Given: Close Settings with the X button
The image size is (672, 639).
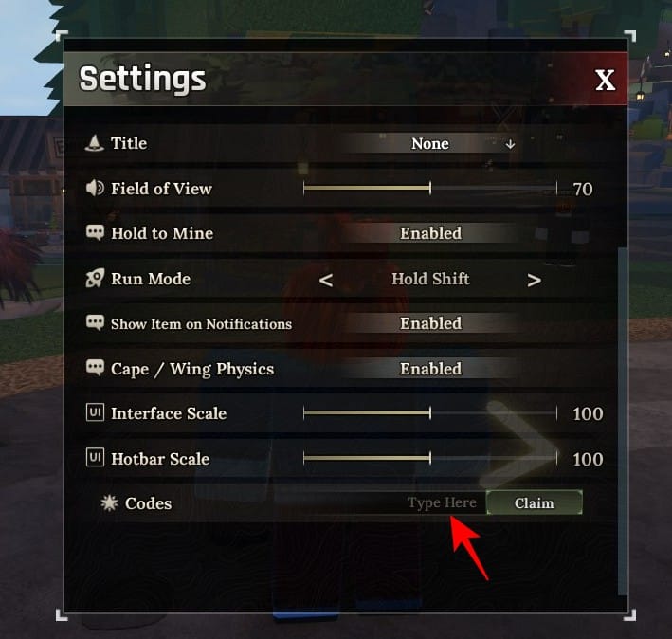Looking at the screenshot, I should coord(605,80).
